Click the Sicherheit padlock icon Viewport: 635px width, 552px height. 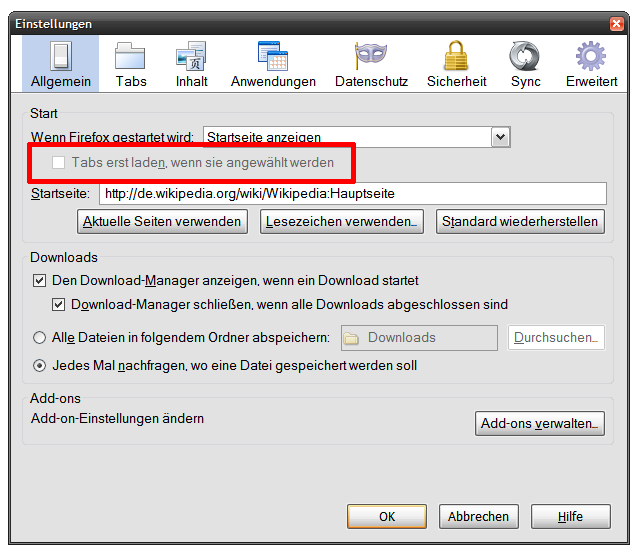click(456, 56)
